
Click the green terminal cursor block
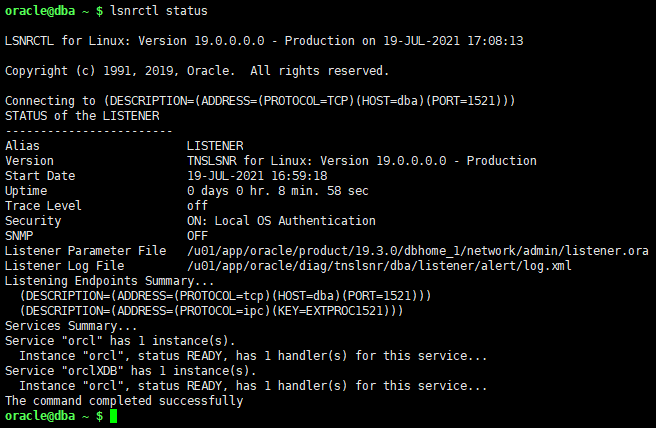click(113, 416)
